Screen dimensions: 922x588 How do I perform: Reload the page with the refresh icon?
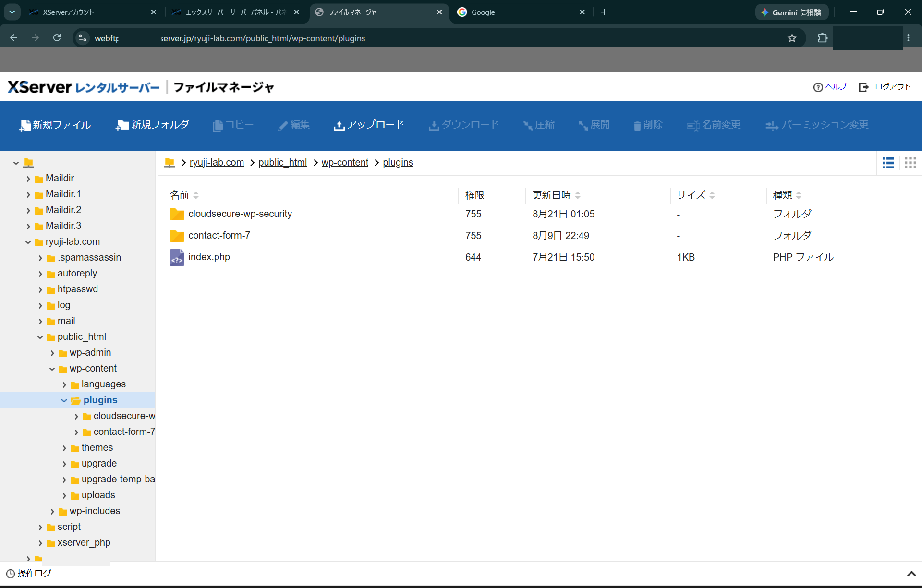click(x=57, y=38)
